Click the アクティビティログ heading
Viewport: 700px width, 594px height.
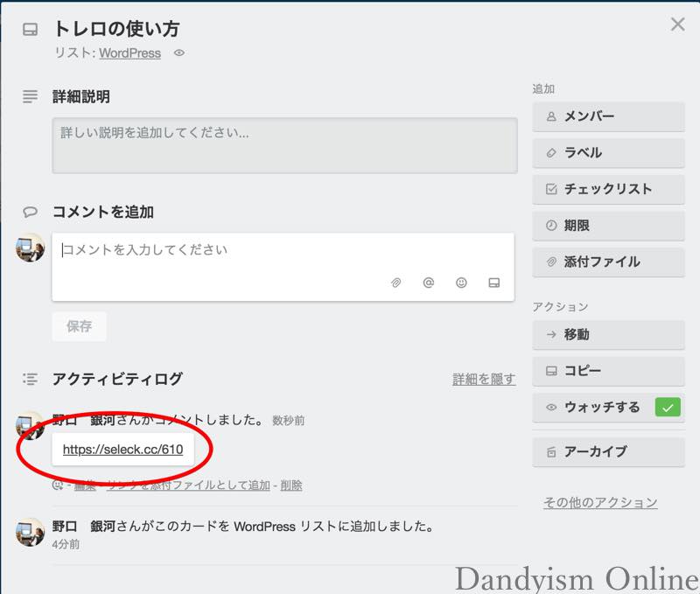117,379
